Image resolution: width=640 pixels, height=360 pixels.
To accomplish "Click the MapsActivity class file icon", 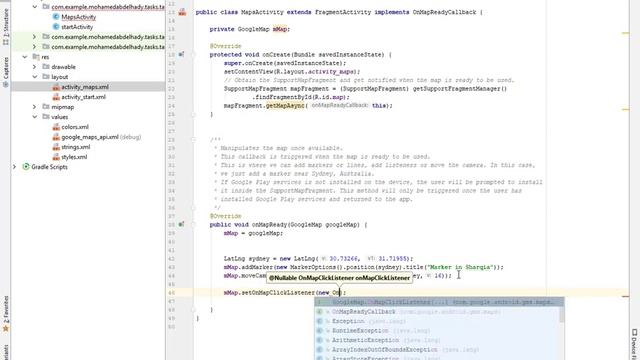I will tap(56, 17).
